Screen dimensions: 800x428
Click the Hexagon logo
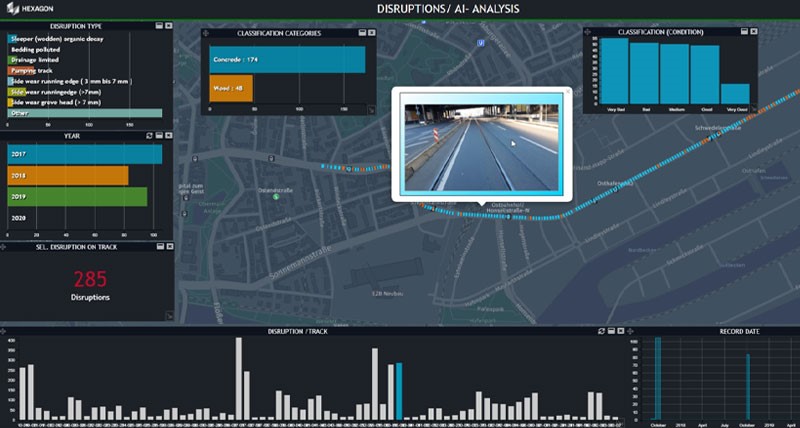[x=29, y=9]
